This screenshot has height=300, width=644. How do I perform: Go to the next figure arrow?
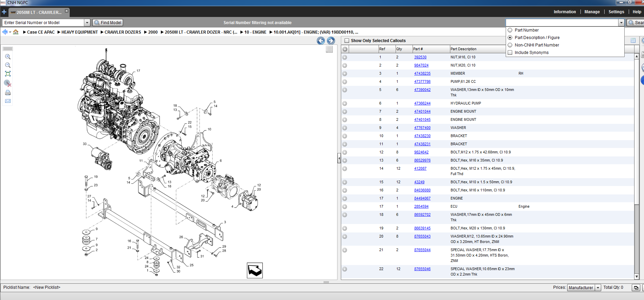[x=331, y=41]
